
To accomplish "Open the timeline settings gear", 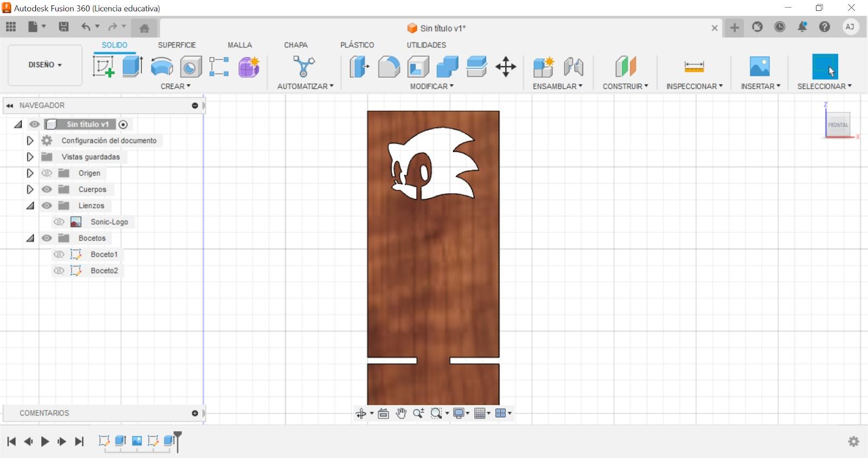I will 853,441.
